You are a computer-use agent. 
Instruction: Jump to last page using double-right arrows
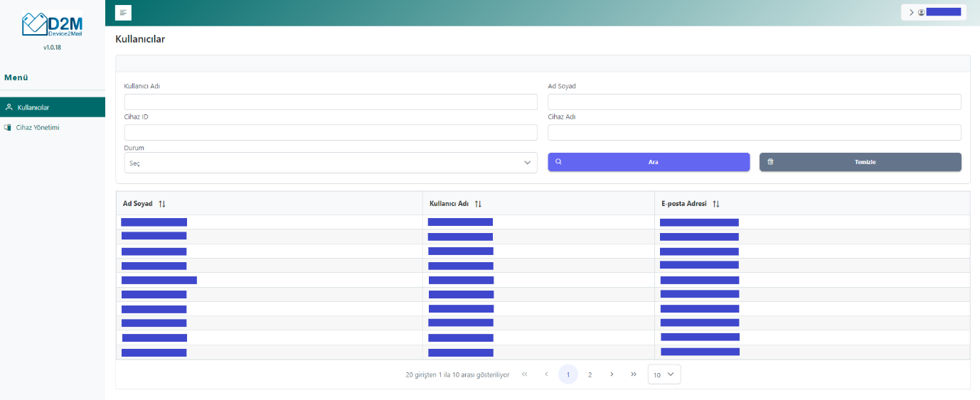tap(634, 374)
